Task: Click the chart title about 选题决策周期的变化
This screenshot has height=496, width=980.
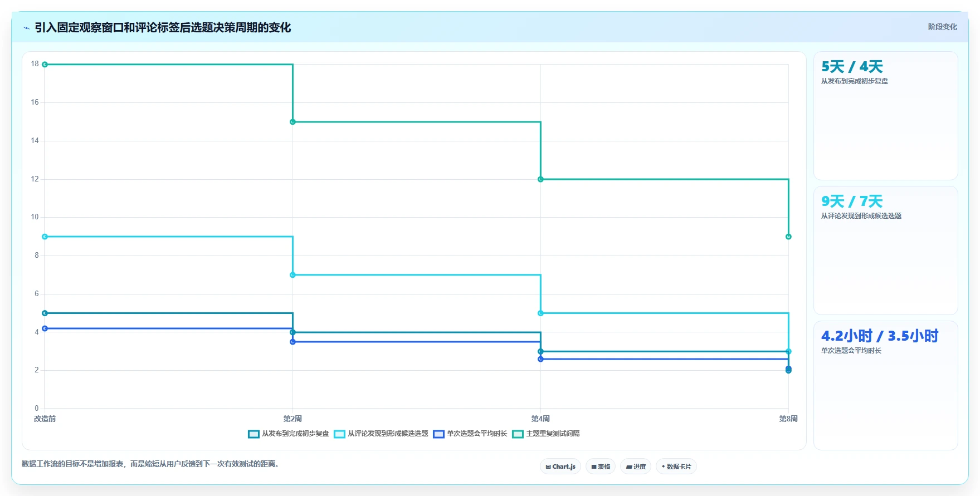Action: click(163, 28)
